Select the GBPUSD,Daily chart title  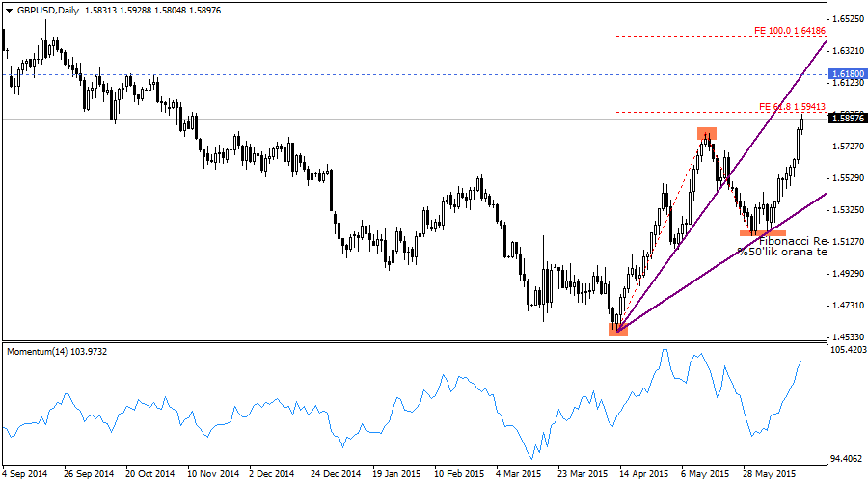[x=49, y=11]
